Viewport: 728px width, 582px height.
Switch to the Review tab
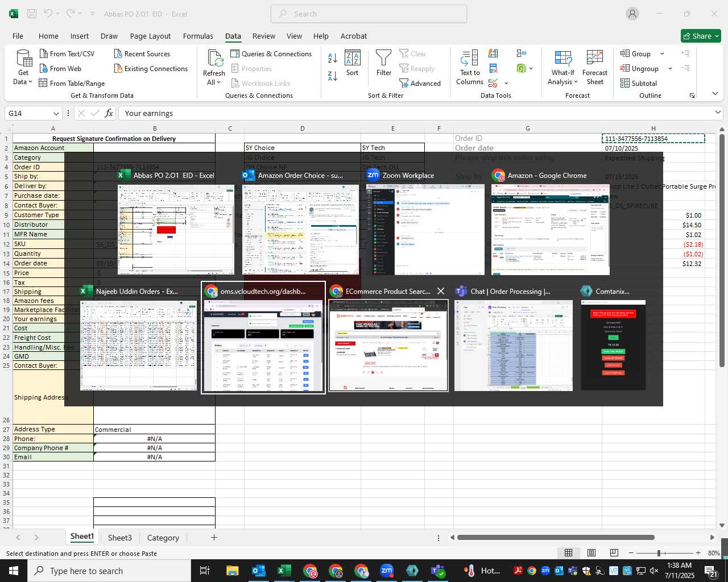(264, 36)
